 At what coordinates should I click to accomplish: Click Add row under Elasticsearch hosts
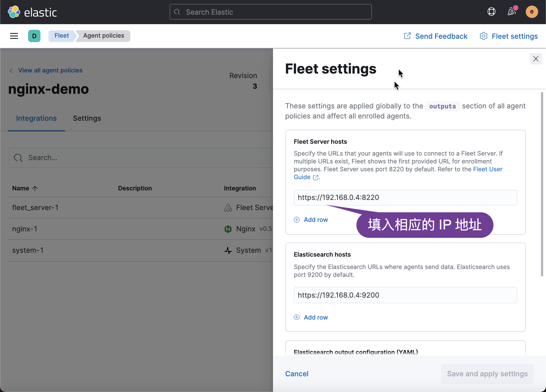coord(311,317)
